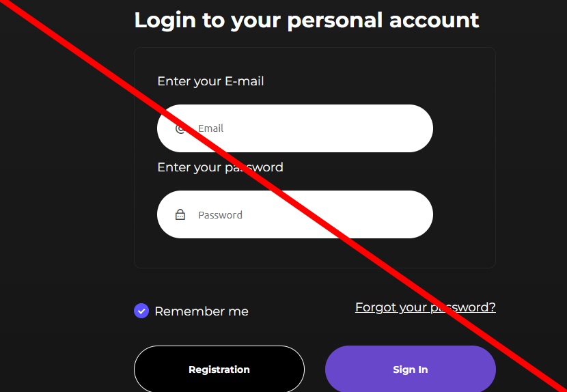Click the Password placeholder text

coord(220,215)
